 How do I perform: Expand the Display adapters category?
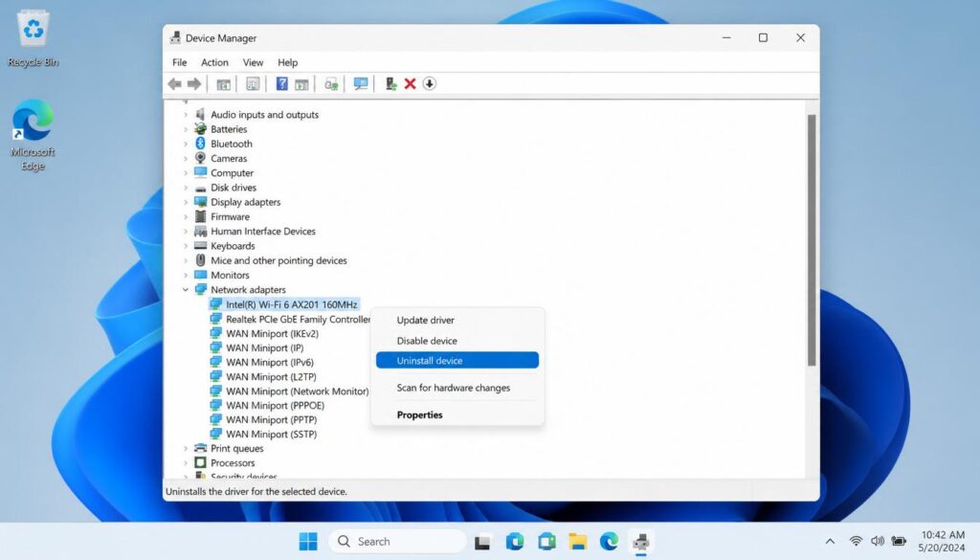point(186,202)
